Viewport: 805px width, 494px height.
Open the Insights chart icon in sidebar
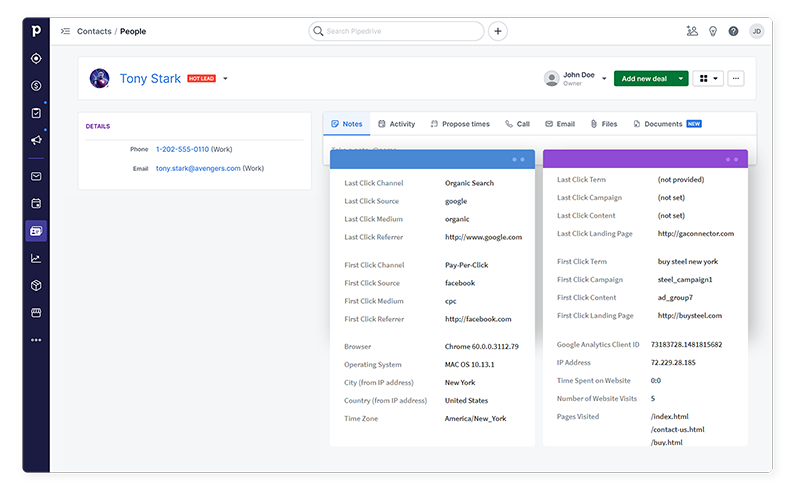point(36,258)
